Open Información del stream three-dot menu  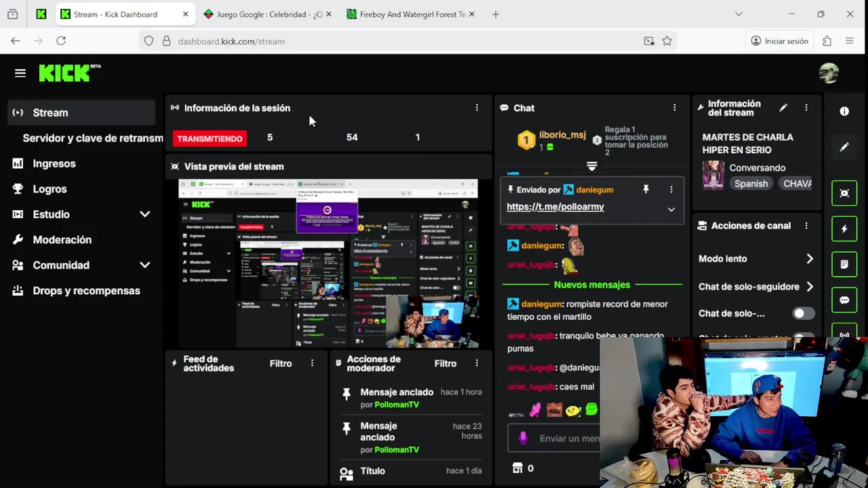pos(806,108)
